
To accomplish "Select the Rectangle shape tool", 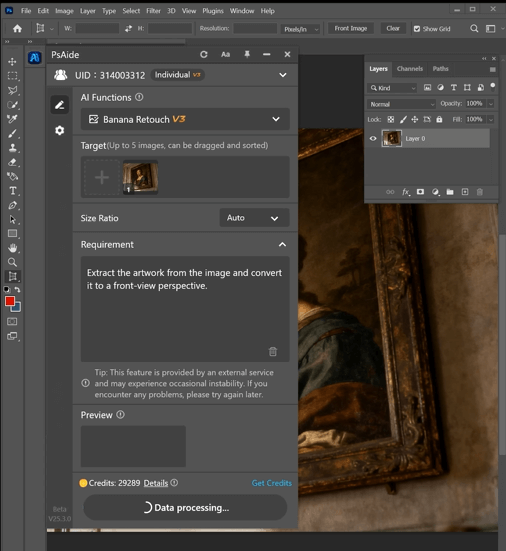I will 12,234.
